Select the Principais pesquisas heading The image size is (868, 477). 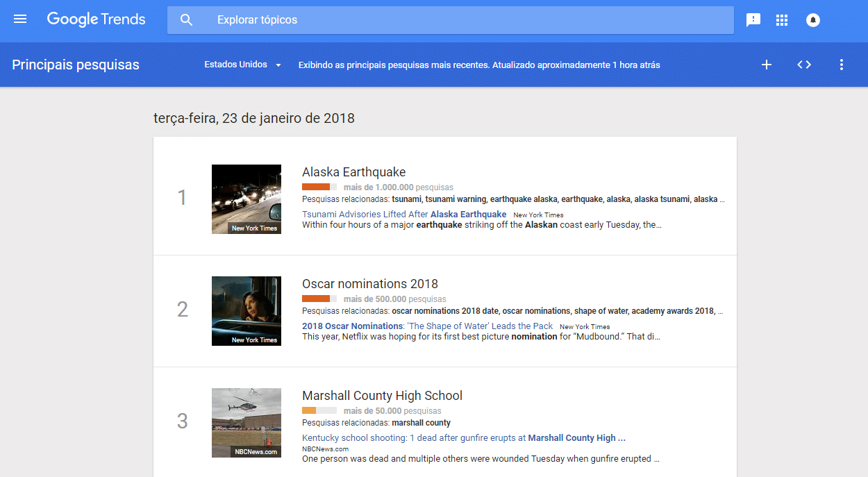[76, 65]
